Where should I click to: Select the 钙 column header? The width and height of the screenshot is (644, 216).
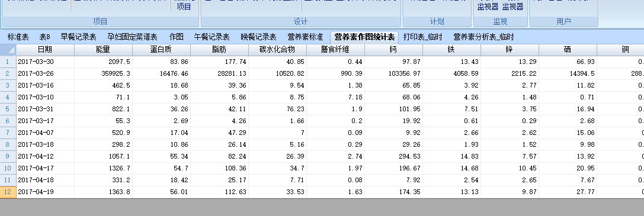click(393, 50)
